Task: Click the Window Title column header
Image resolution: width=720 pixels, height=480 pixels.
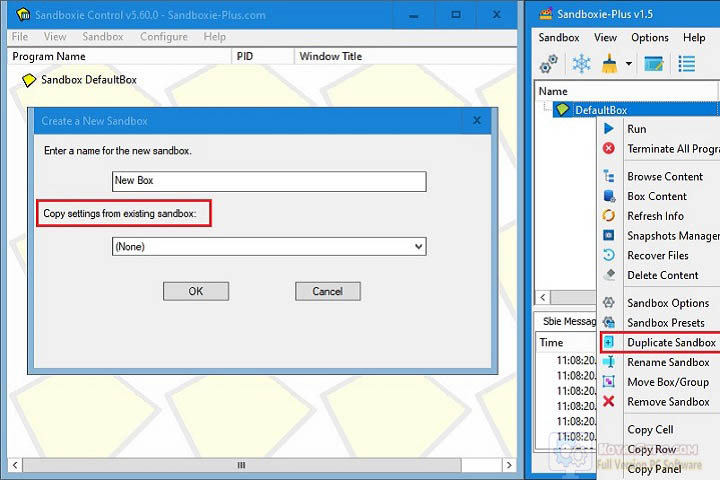Action: (x=405, y=56)
